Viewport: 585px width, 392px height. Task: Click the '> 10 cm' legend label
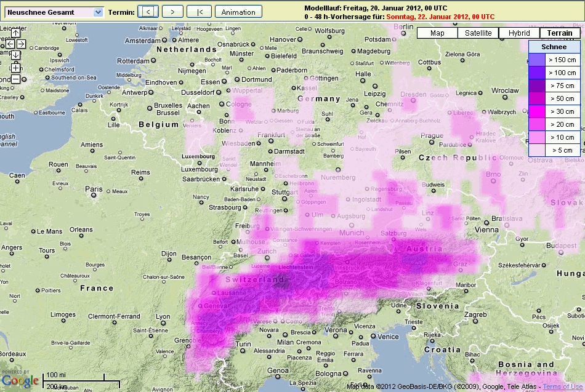[x=562, y=137]
